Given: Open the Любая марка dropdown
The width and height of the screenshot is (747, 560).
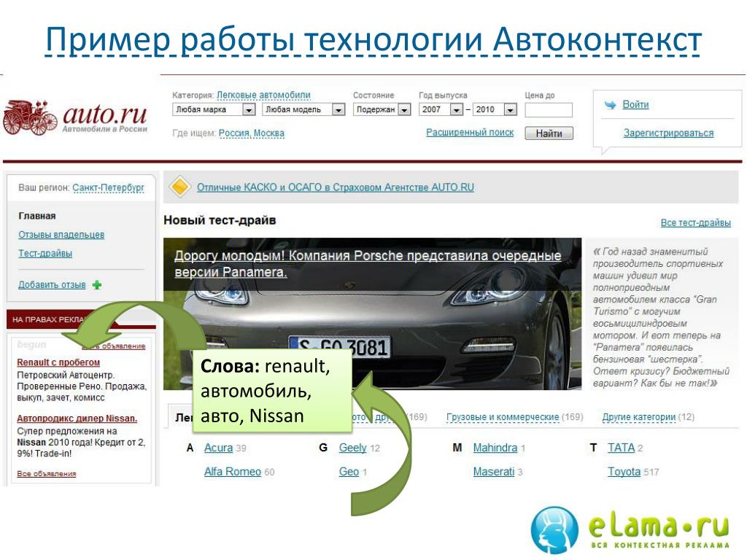Looking at the screenshot, I should coord(214,109).
